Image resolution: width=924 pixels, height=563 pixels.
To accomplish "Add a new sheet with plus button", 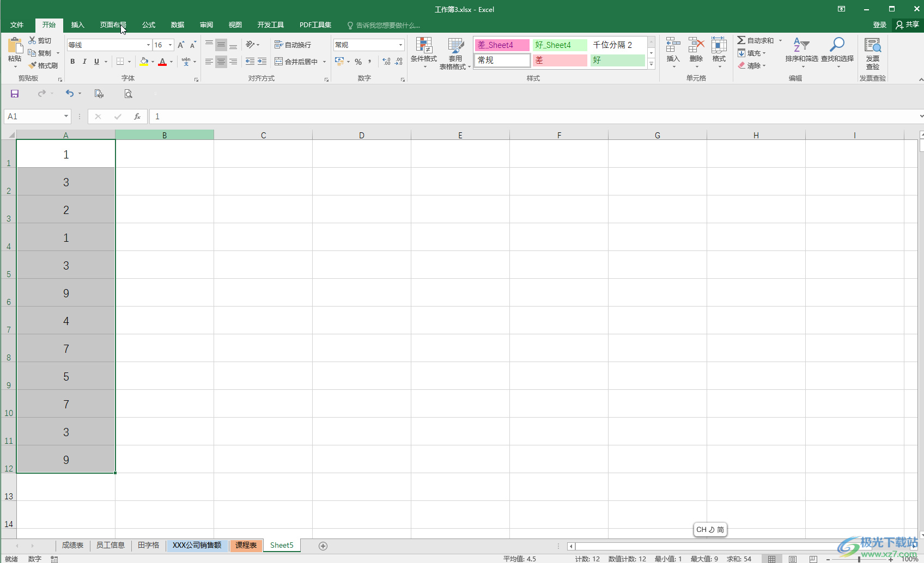I will (323, 546).
